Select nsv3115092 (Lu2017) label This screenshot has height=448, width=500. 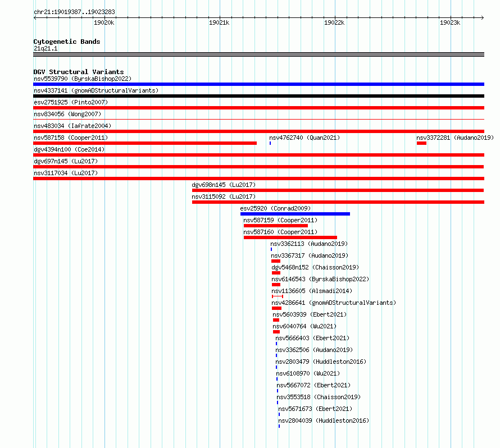(224, 196)
